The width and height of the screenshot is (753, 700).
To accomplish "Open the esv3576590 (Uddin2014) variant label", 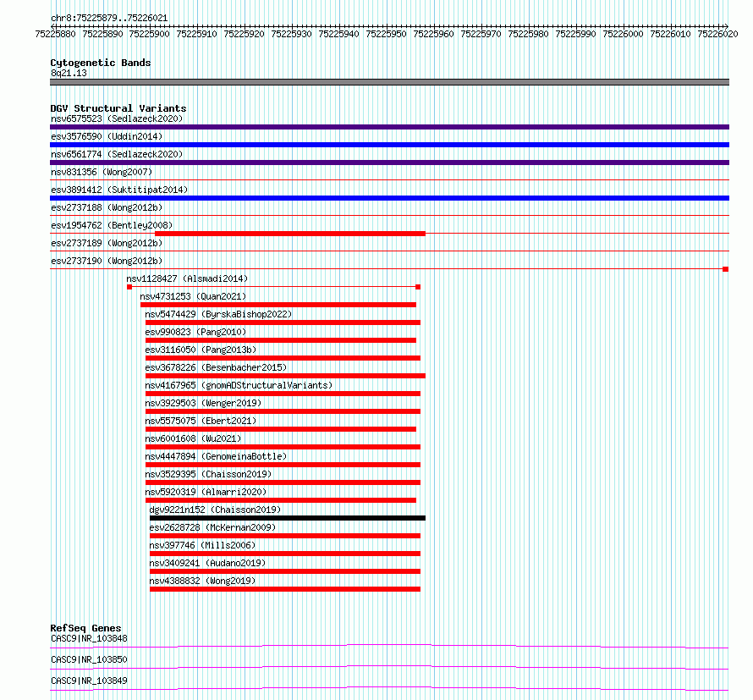I will click(107, 136).
